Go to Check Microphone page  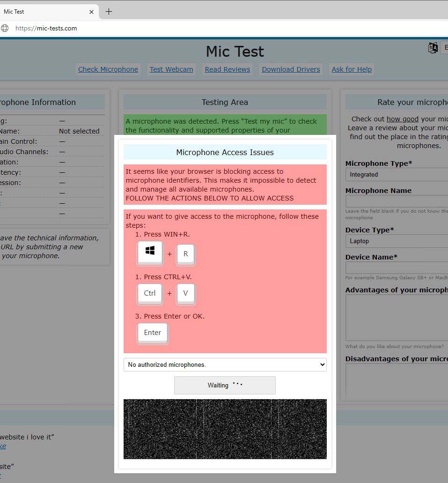[108, 69]
